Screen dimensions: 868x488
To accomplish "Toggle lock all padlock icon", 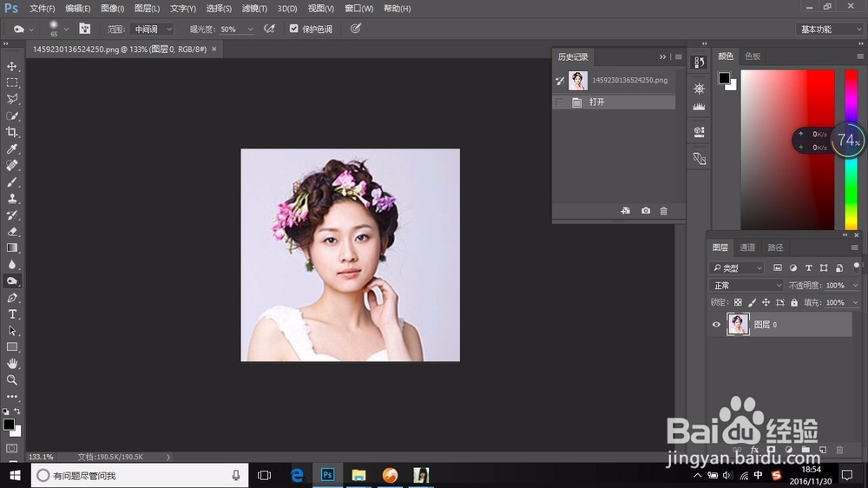I will click(794, 302).
